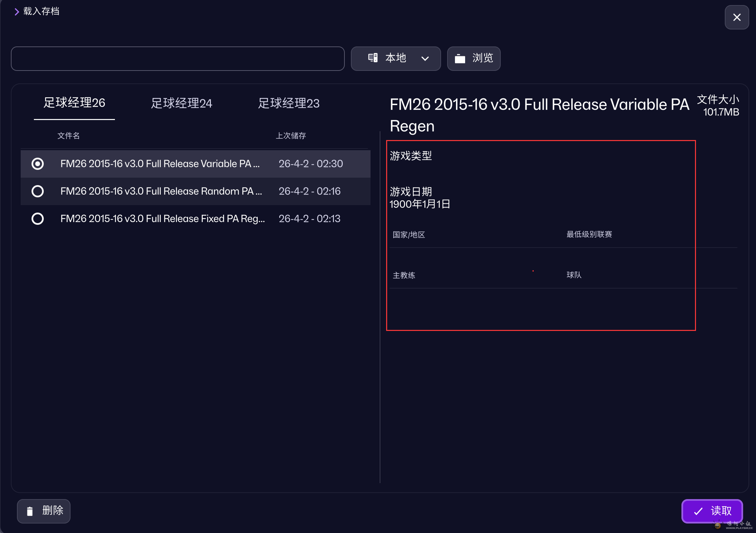Click the 最低级别联赛 column label
The image size is (756, 533).
pyautogui.click(x=589, y=234)
